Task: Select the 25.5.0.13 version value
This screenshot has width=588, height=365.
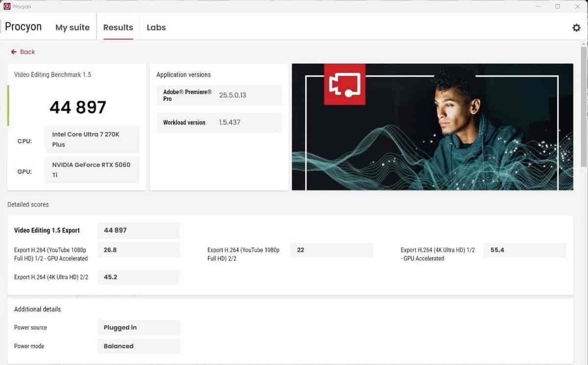Action: point(233,95)
